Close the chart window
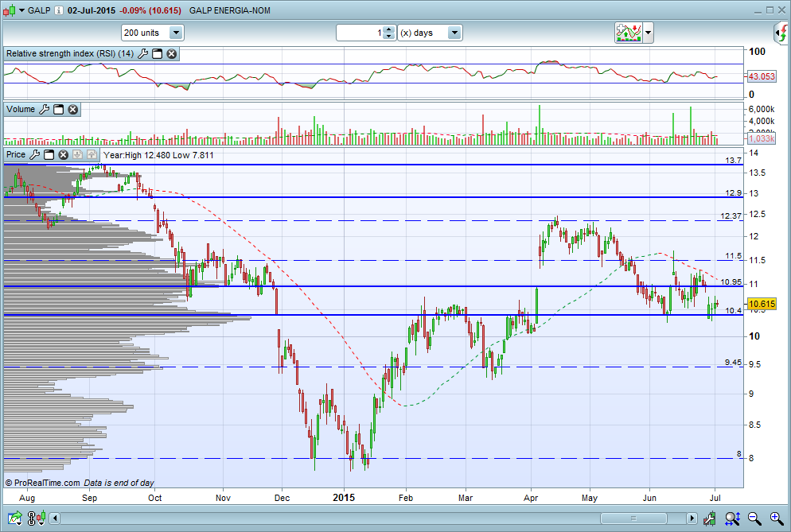The width and height of the screenshot is (791, 532). tap(781, 10)
